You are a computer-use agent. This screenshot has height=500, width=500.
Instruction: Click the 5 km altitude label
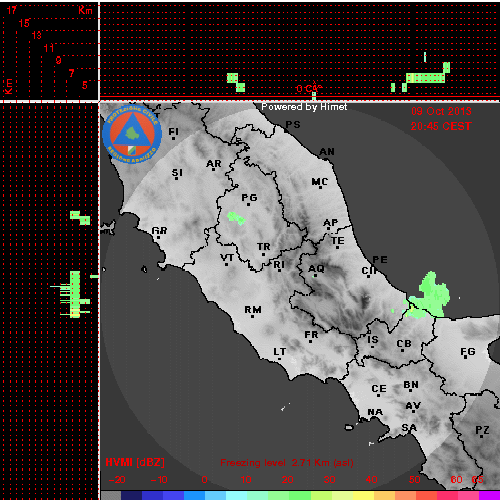(85, 85)
